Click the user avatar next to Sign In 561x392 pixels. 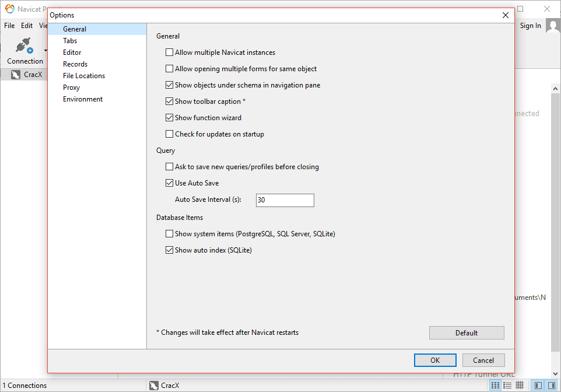pyautogui.click(x=552, y=25)
